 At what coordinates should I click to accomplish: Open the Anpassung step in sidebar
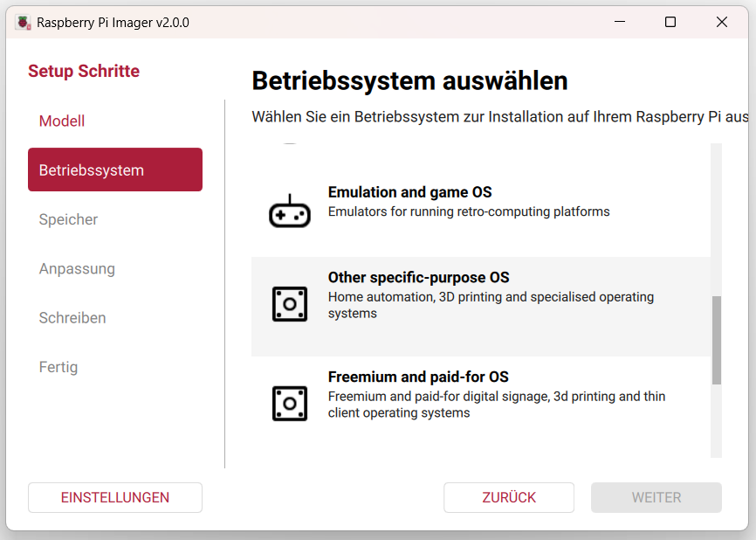pos(77,269)
